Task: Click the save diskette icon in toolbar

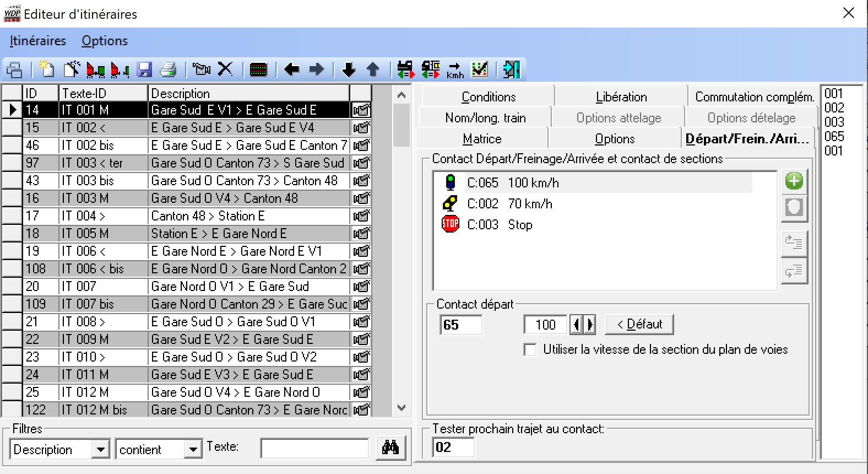Action: (144, 69)
